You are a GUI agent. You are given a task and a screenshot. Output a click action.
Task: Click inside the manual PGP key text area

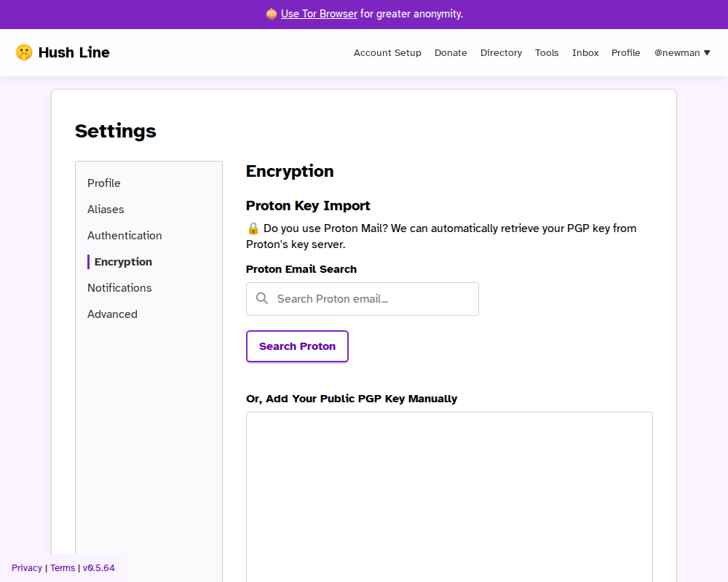point(449,495)
